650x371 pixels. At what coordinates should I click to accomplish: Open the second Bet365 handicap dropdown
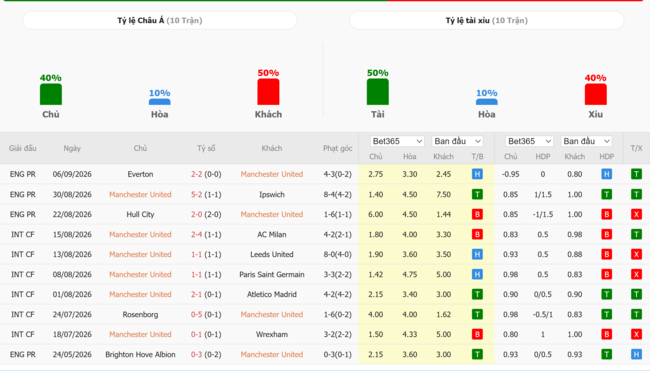[529, 141]
